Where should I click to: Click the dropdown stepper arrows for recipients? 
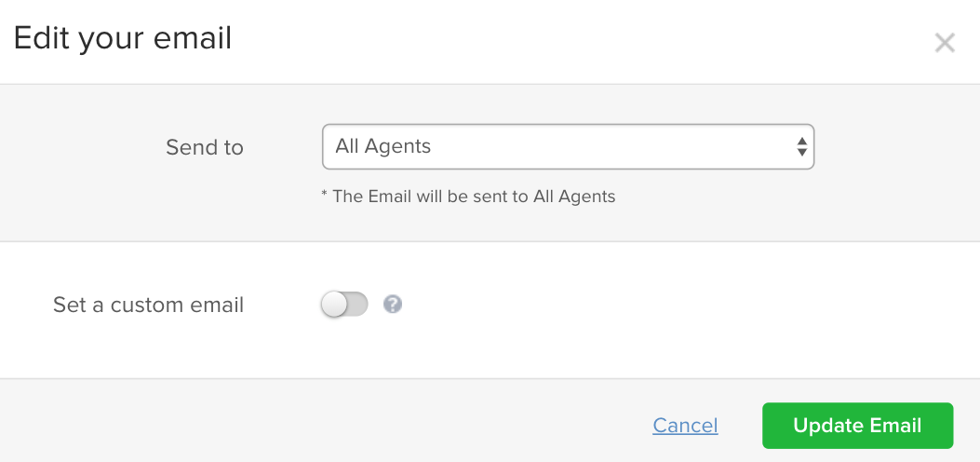[x=802, y=147]
